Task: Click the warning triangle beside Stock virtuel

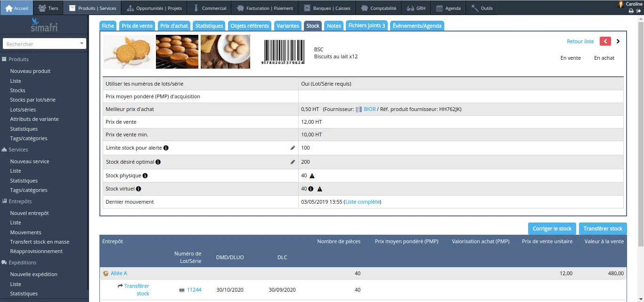Action: point(319,189)
